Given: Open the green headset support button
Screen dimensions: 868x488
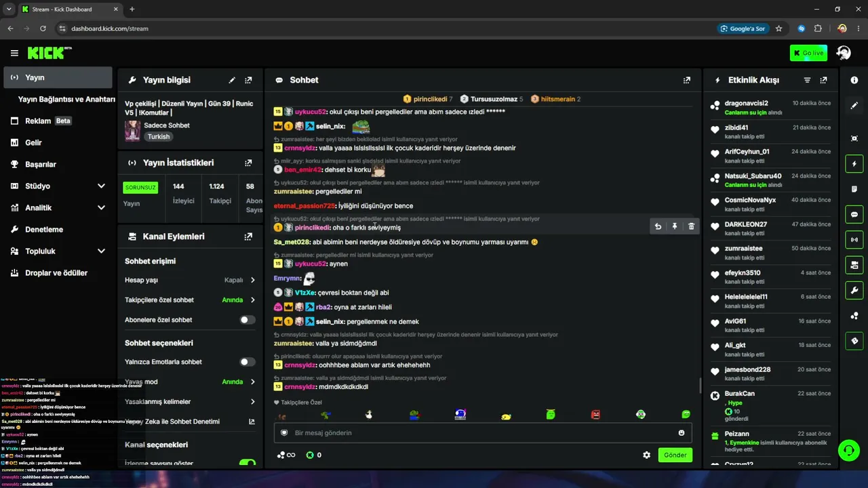Looking at the screenshot, I should (848, 449).
